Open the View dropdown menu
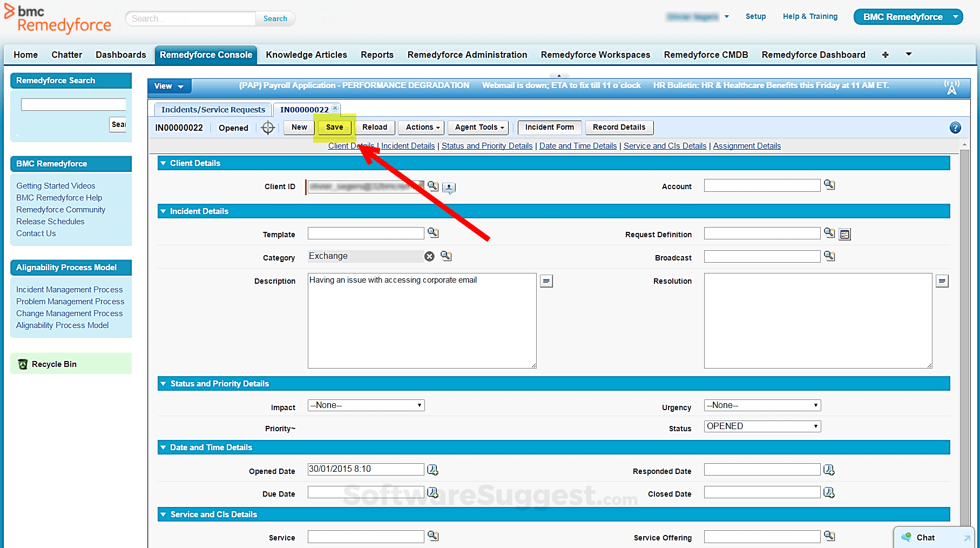The height and width of the screenshot is (548, 980). click(169, 86)
